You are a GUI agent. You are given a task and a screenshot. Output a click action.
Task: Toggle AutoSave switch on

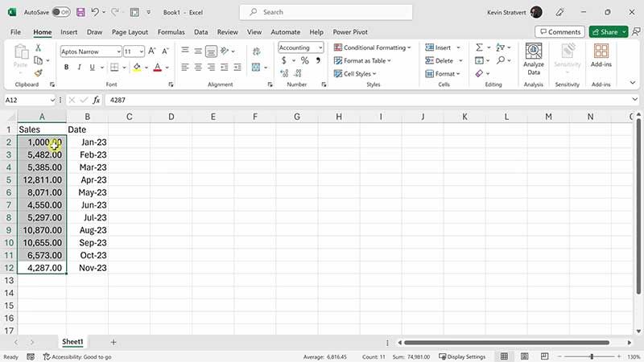click(x=61, y=12)
